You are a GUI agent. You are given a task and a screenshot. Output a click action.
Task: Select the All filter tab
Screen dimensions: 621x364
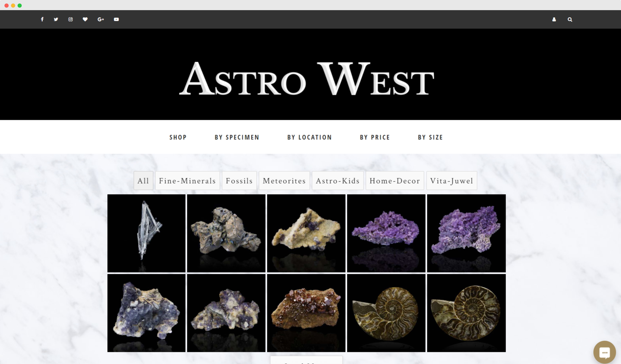point(143,181)
